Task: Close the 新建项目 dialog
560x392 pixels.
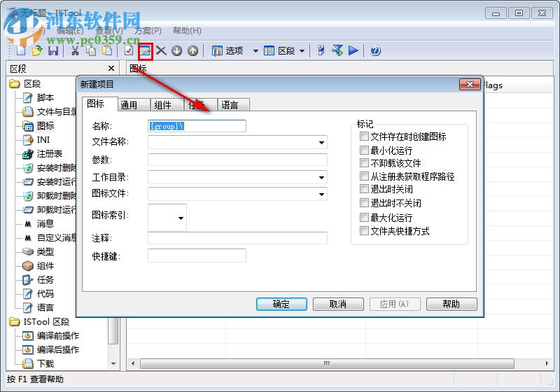Action: tap(470, 84)
